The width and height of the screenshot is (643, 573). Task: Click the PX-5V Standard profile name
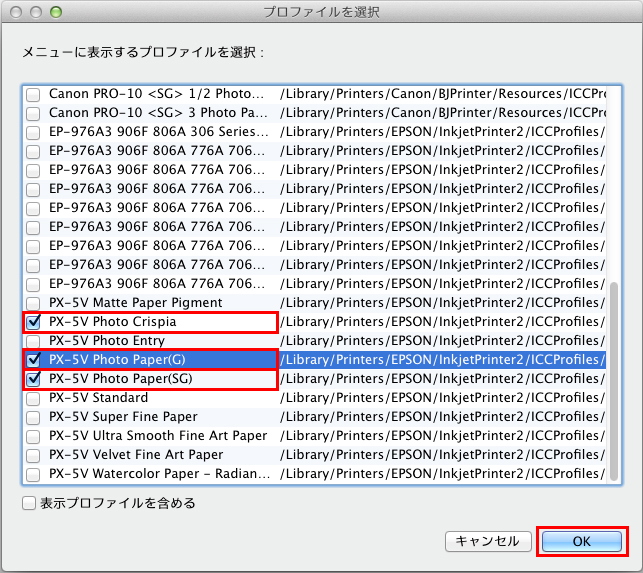tap(98, 397)
